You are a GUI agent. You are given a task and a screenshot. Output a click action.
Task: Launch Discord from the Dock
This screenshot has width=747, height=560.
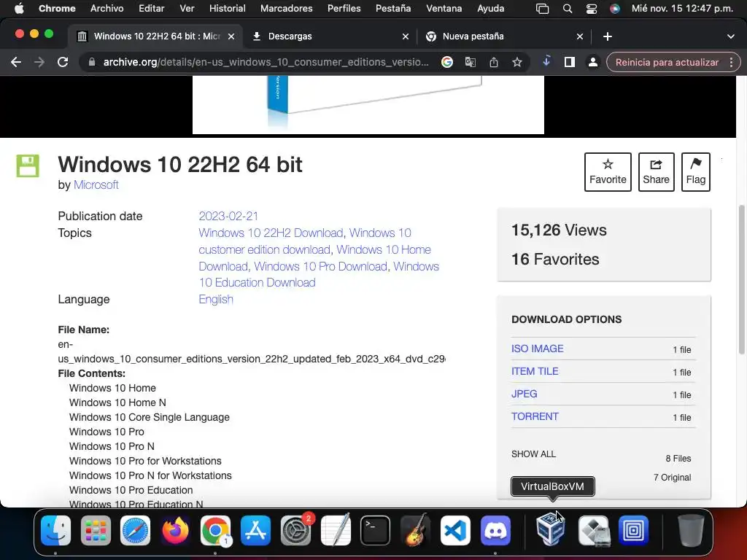(495, 531)
